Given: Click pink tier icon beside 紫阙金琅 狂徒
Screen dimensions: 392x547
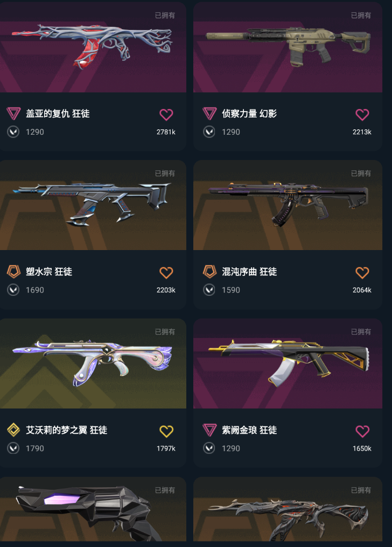Looking at the screenshot, I should click(x=209, y=430).
